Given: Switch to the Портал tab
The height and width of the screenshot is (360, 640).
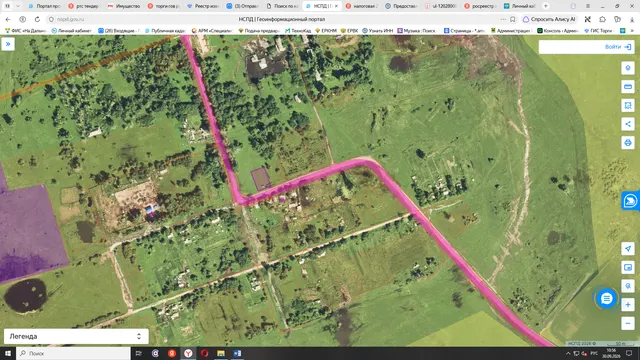Looking at the screenshot, I should [44, 6].
